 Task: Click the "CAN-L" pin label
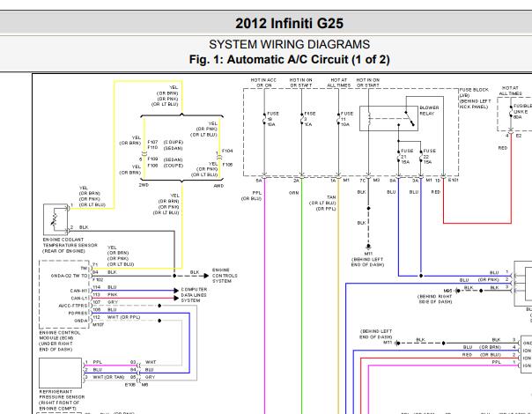point(79,299)
